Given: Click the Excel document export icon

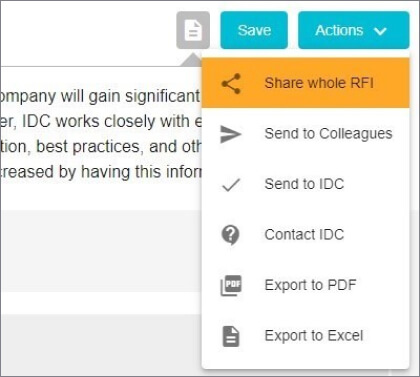Looking at the screenshot, I should click(231, 337).
